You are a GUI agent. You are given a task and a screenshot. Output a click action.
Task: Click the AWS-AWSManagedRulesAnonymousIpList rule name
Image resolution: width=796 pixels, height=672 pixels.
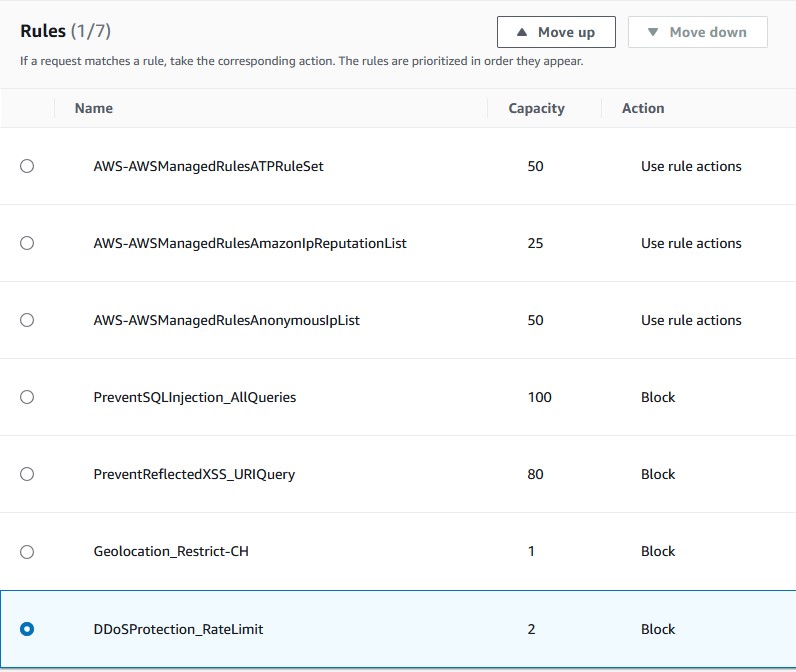(226, 321)
